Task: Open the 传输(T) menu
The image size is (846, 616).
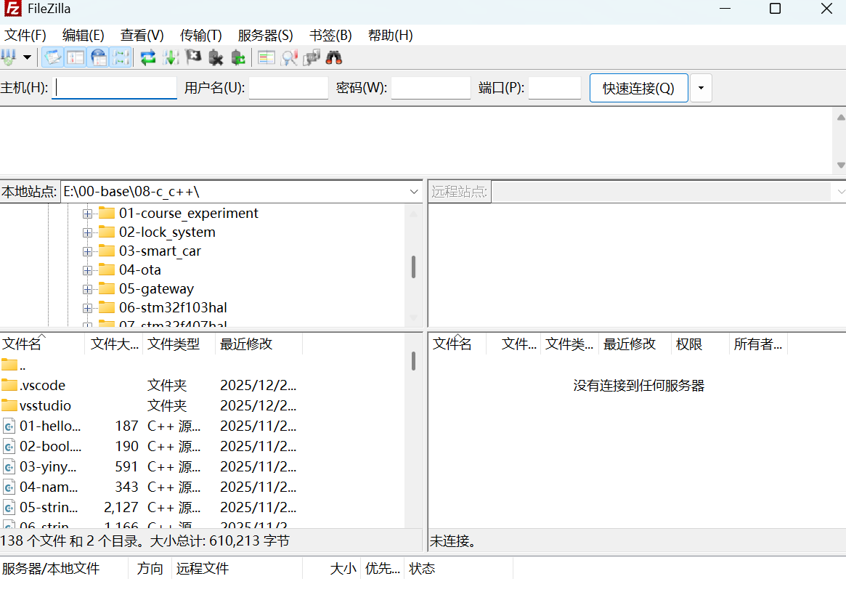Action: click(200, 35)
